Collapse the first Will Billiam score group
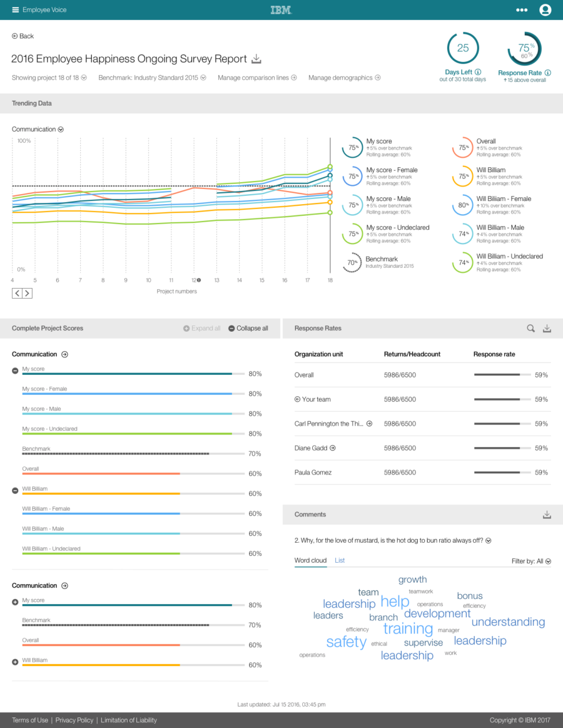 click(x=15, y=491)
